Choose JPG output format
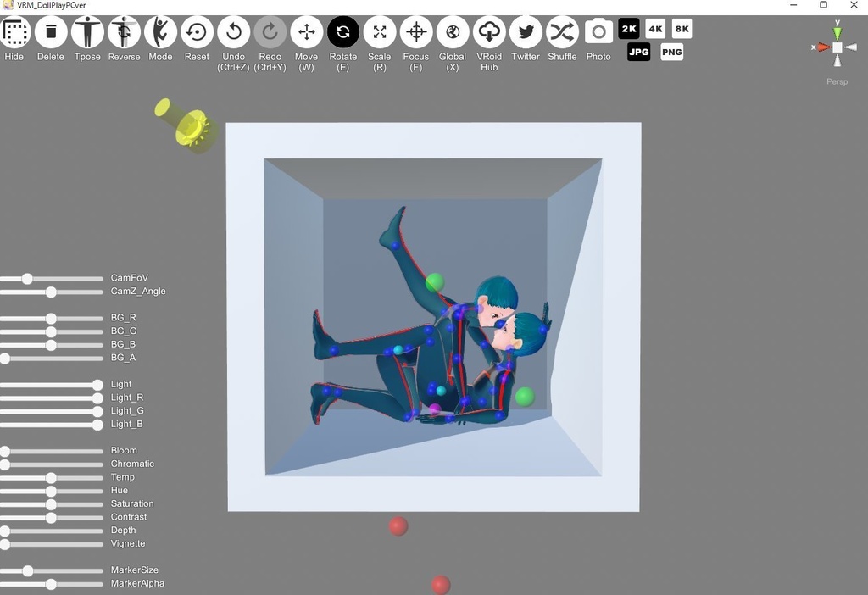This screenshot has width=868, height=595. (639, 52)
